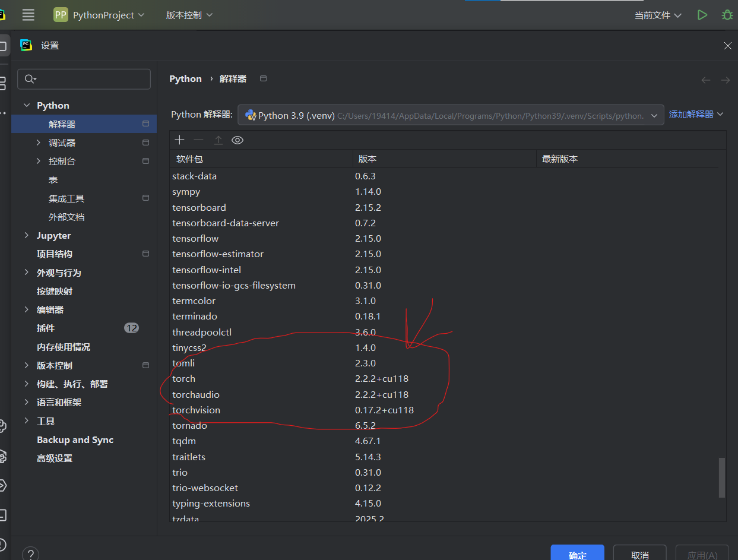Open the PythonProject project dropdown
The height and width of the screenshot is (560, 738).
99,15
